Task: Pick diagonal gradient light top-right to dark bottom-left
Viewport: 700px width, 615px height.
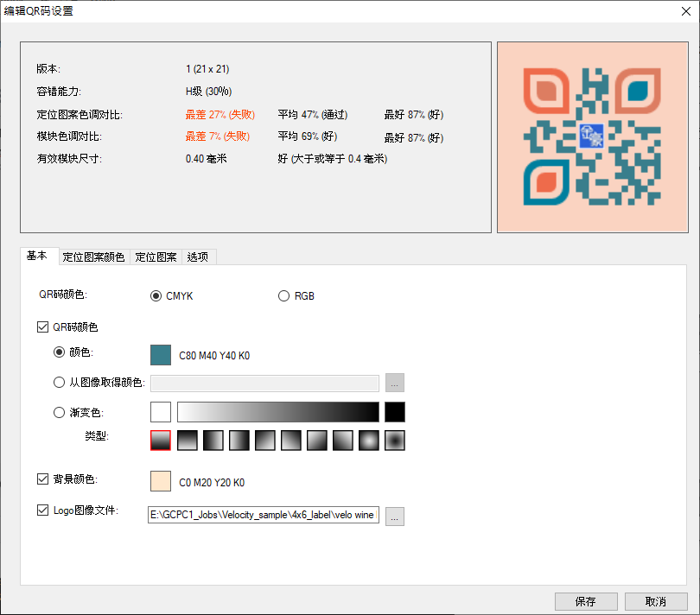Action: pyautogui.click(x=343, y=441)
